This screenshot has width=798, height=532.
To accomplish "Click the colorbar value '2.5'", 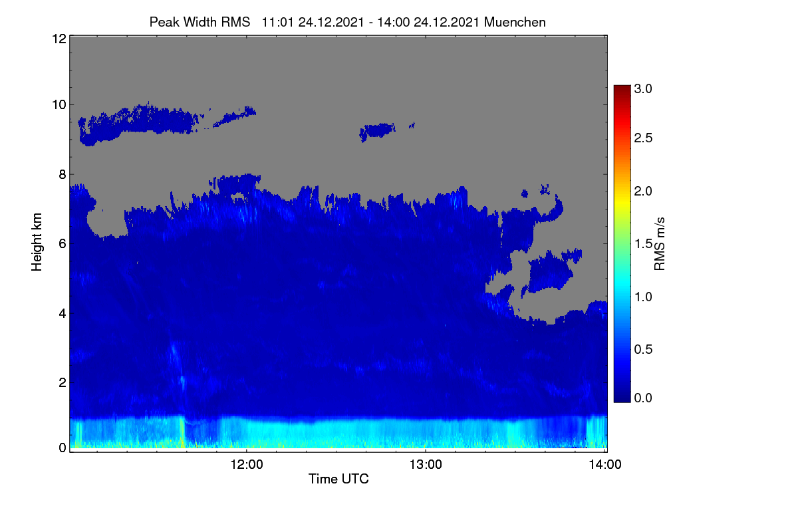I will click(644, 138).
